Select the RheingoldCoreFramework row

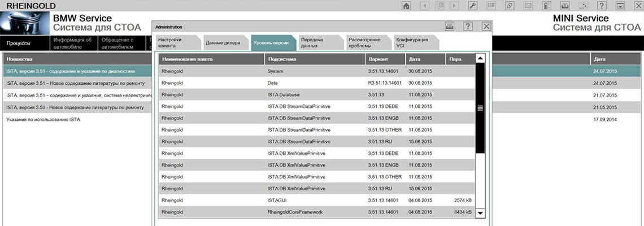pyautogui.click(x=317, y=212)
